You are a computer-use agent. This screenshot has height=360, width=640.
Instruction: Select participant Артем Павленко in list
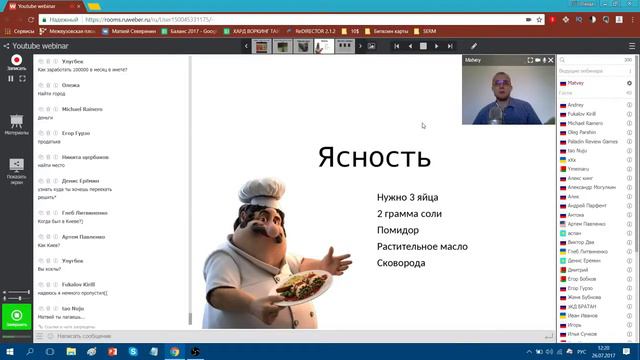point(586,224)
